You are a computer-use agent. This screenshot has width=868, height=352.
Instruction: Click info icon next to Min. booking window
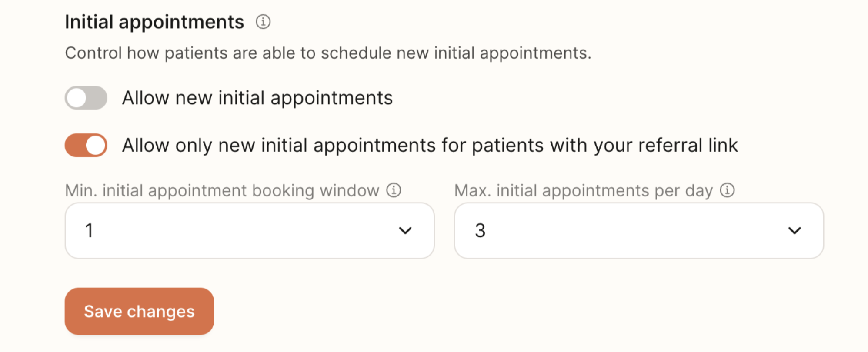394,190
